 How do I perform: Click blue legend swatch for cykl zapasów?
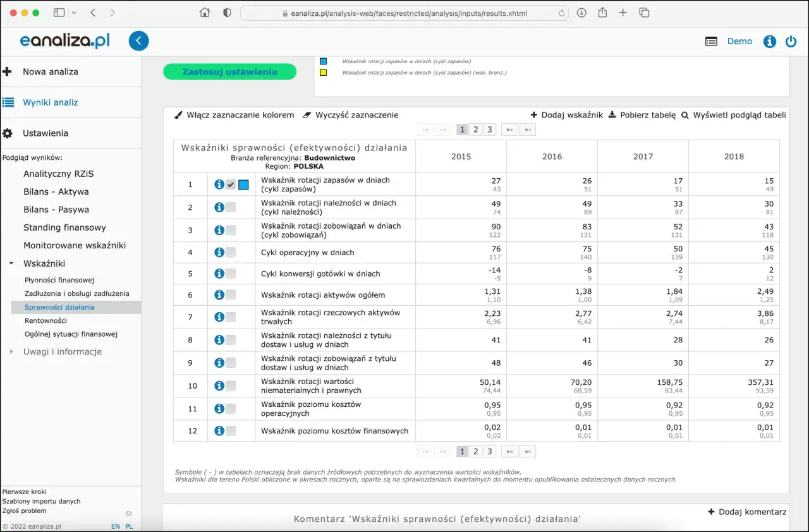point(323,61)
